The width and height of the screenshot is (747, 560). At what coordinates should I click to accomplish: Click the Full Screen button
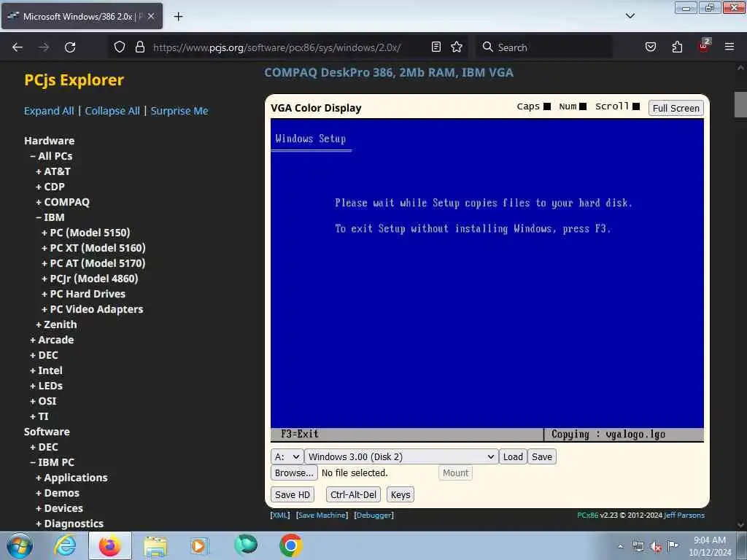click(676, 108)
